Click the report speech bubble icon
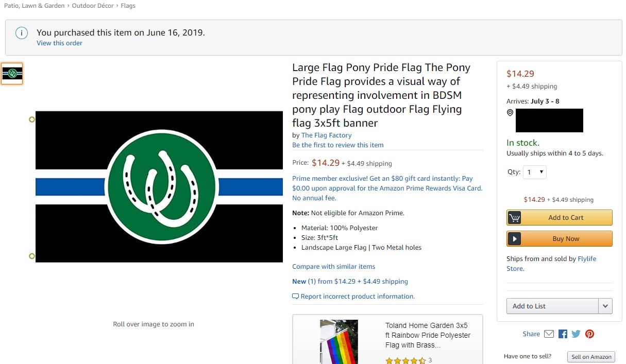626x364 pixels. [x=295, y=297]
